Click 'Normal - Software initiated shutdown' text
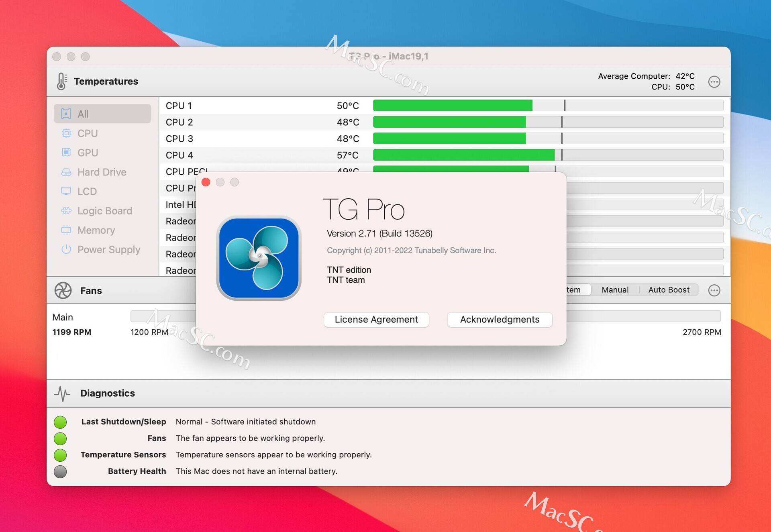This screenshot has height=532, width=771. pos(246,422)
